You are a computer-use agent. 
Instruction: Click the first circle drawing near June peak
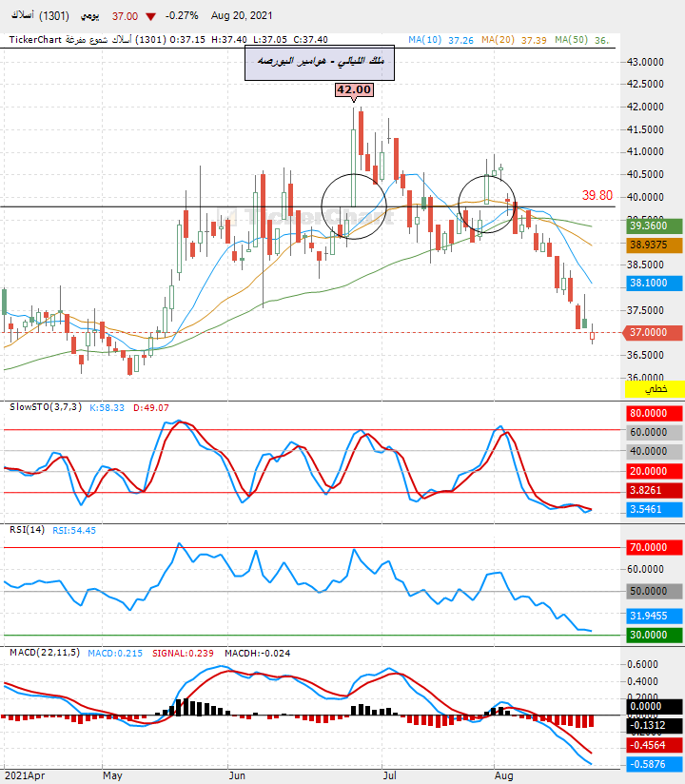pyautogui.click(x=354, y=206)
